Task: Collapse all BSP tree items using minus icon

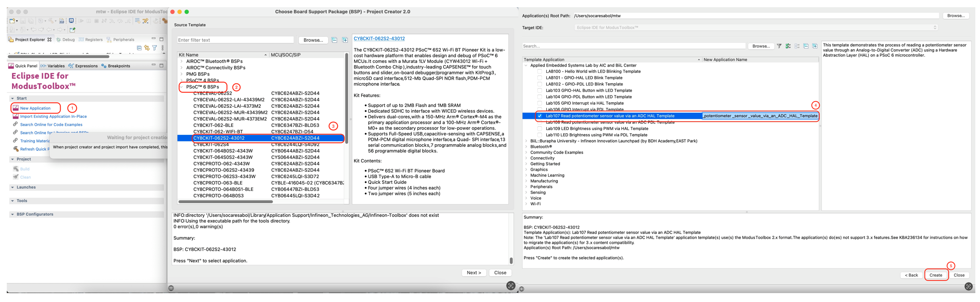Action: (334, 40)
